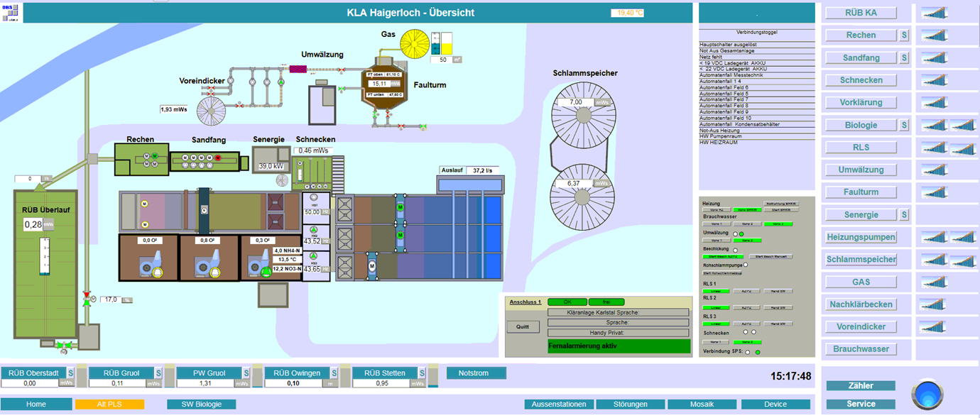Click the top-left DBS logo icon

11,13
